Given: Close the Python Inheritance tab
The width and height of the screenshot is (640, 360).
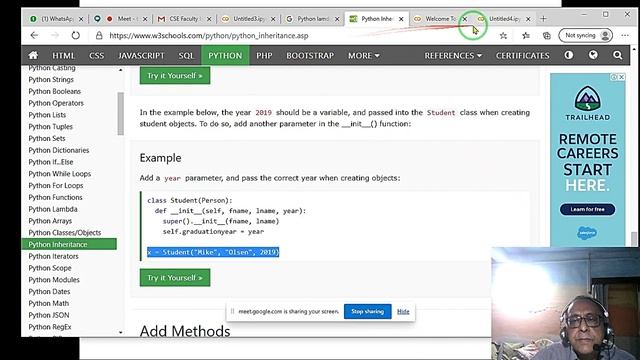Looking at the screenshot, I should tap(401, 19).
